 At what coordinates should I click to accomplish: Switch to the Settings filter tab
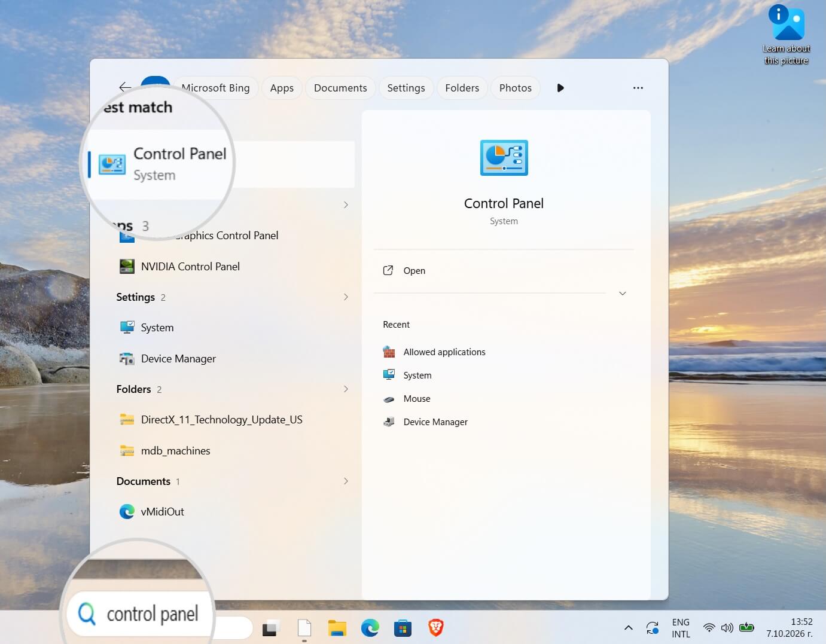click(406, 88)
